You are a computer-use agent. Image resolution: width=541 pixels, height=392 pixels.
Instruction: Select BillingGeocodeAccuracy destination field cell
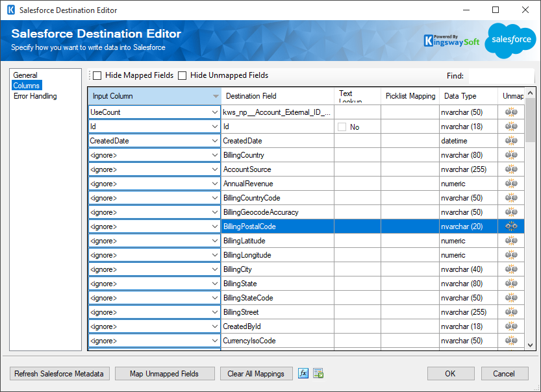click(x=277, y=212)
